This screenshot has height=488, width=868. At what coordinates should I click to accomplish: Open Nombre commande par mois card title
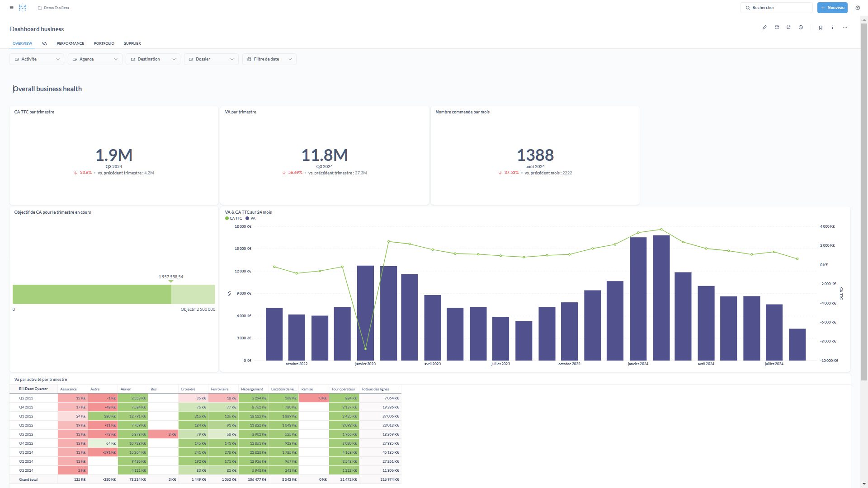462,112
